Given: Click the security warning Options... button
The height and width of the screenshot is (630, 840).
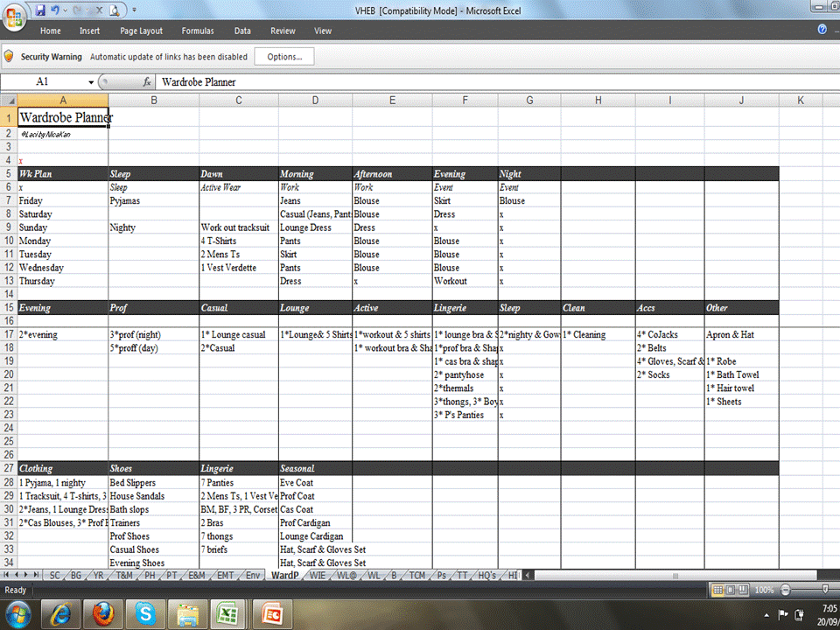Looking at the screenshot, I should click(283, 56).
